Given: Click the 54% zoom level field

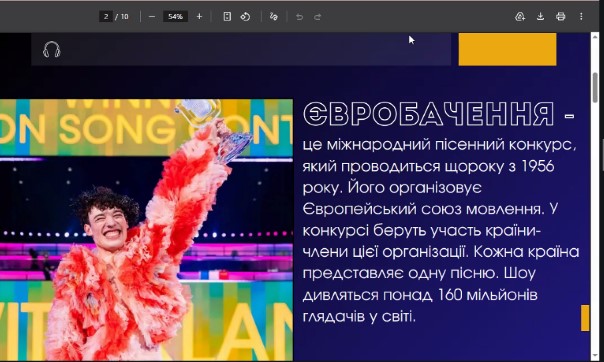Looking at the screenshot, I should (175, 17).
